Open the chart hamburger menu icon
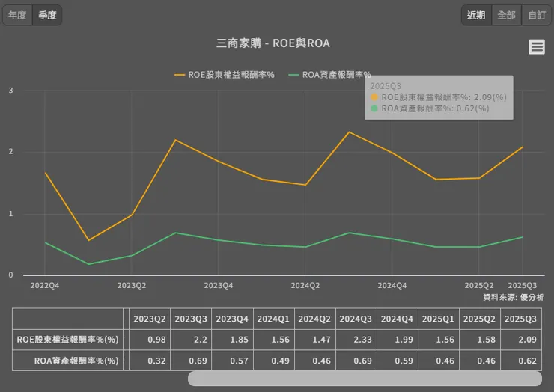 (x=536, y=46)
